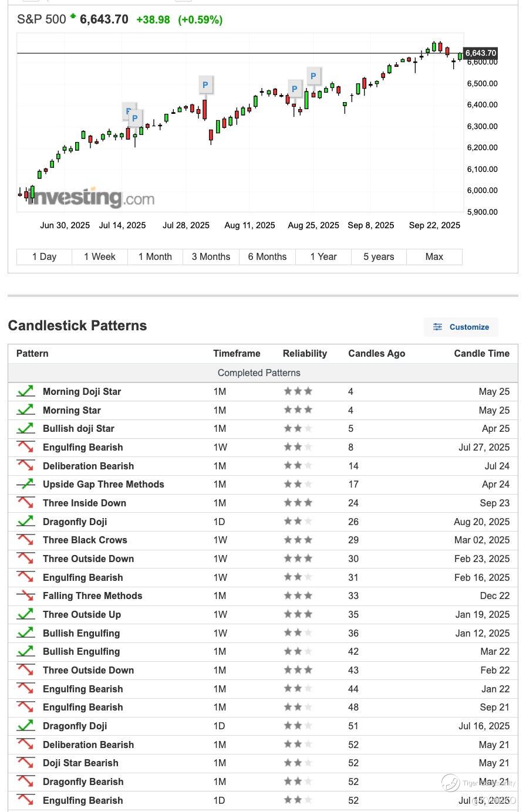Click the green arrow icon beside Three Outside Up
Screen dimensions: 526x812
click(25, 614)
